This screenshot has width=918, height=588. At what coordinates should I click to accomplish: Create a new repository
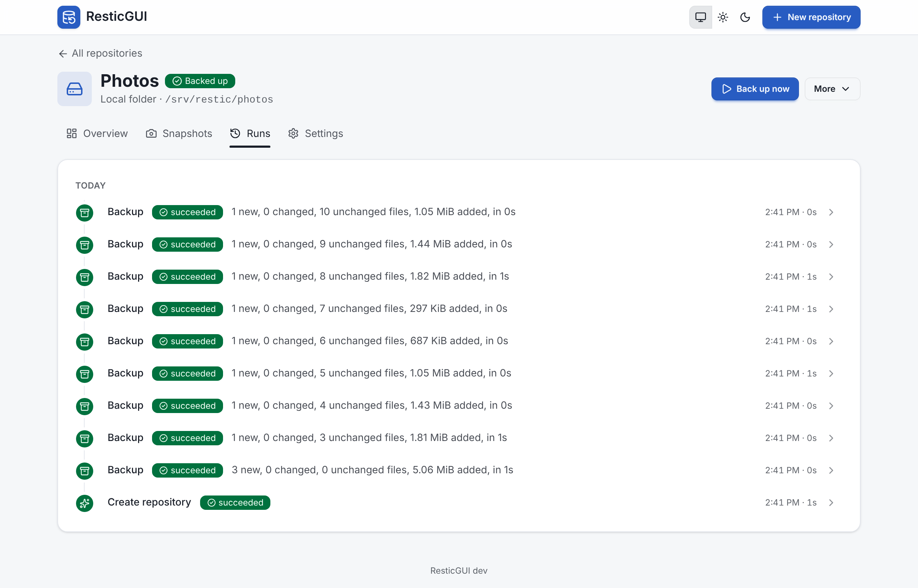tap(811, 17)
